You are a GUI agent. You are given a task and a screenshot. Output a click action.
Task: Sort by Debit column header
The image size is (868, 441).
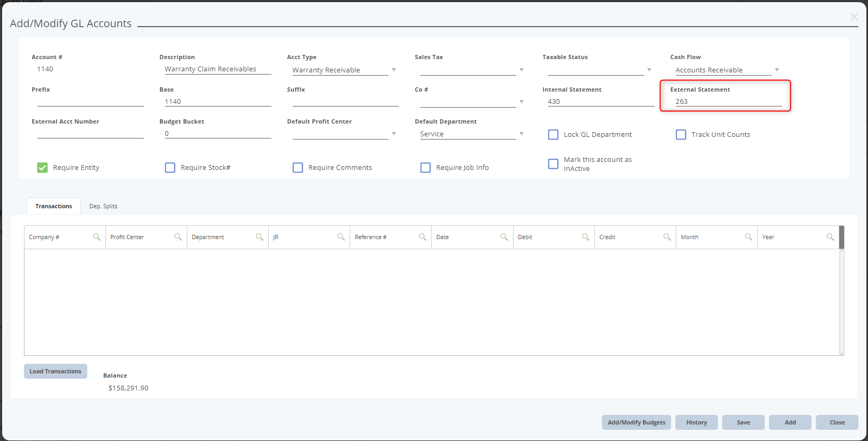525,237
